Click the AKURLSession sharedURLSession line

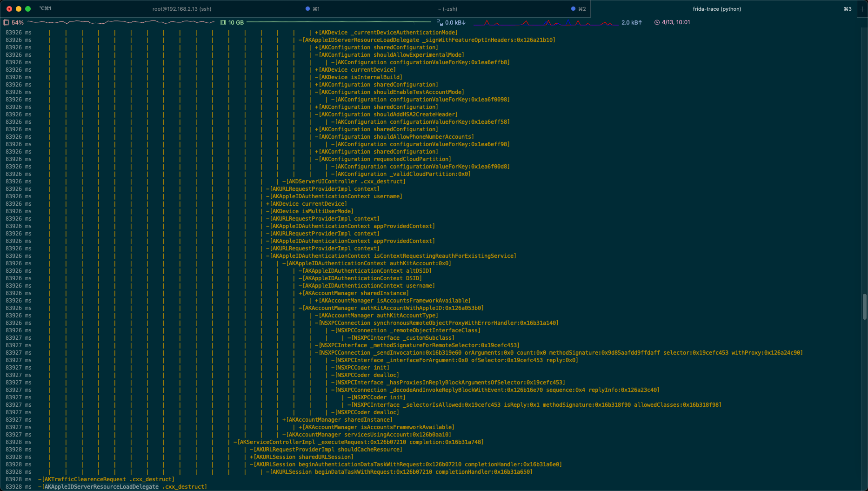click(301, 457)
